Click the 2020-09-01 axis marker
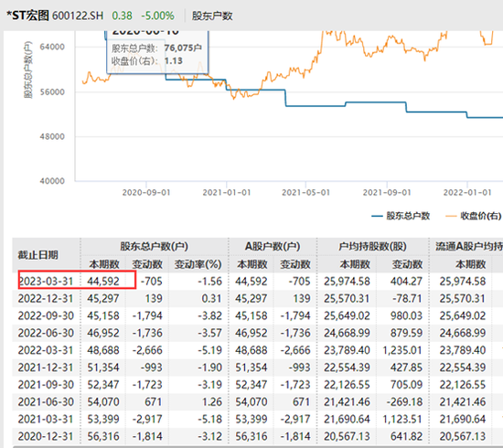The image size is (503, 448). tap(146, 192)
